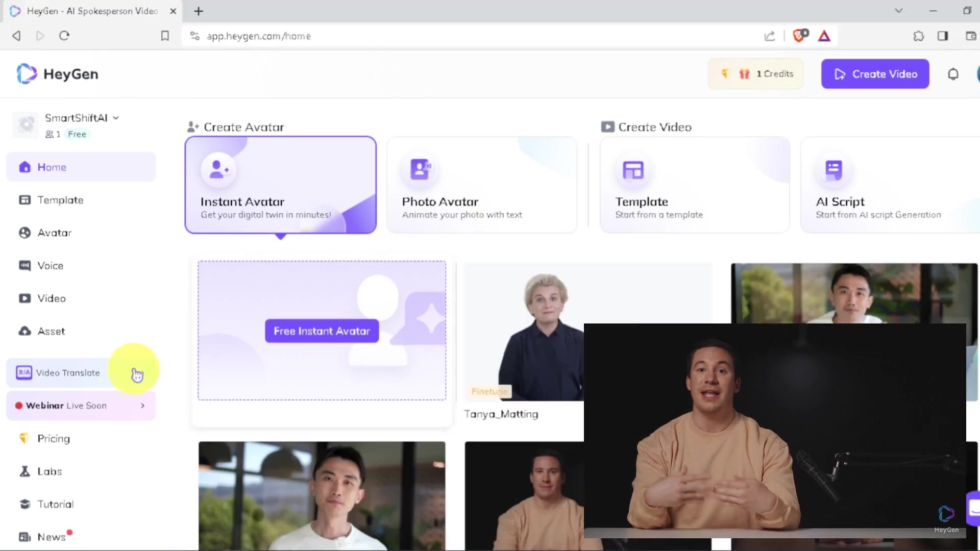Click the News icon
This screenshot has height=551, width=980.
pyautogui.click(x=24, y=537)
